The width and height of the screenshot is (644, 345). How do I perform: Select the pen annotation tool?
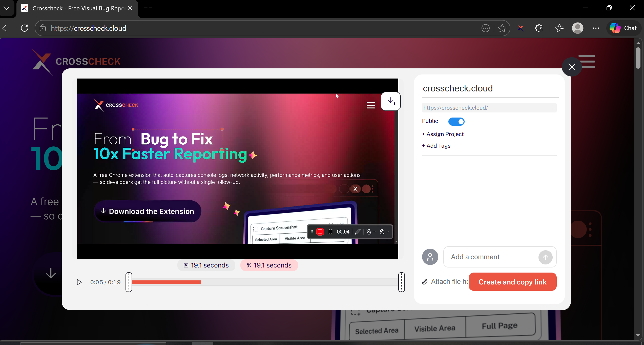[358, 232]
